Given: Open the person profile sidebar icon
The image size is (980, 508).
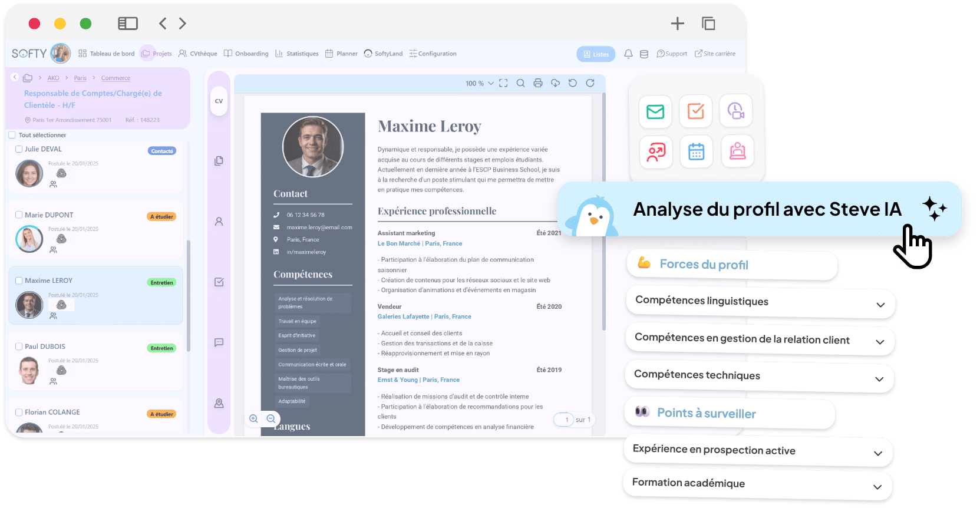Looking at the screenshot, I should tap(219, 222).
